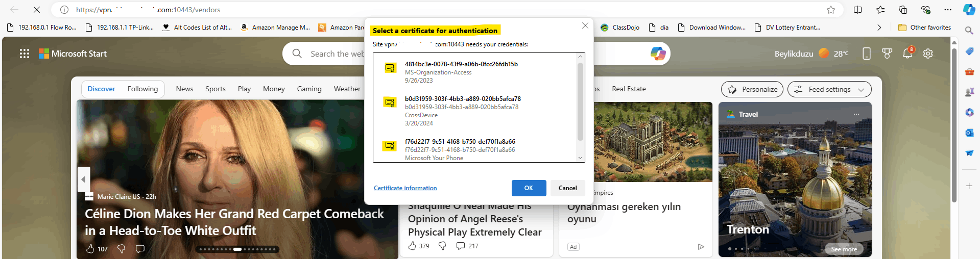Open the Weather feed tab
This screenshot has height=259, width=980.
tap(347, 89)
